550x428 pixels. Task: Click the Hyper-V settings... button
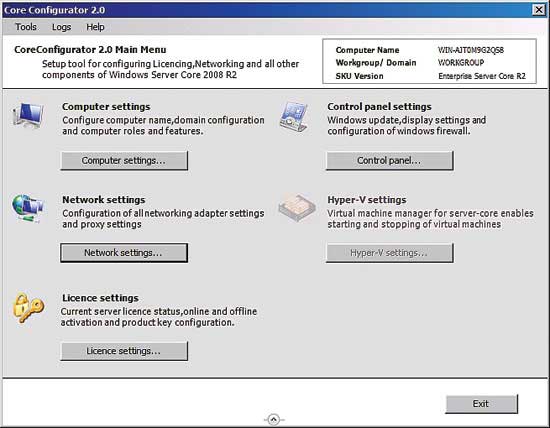point(389,253)
